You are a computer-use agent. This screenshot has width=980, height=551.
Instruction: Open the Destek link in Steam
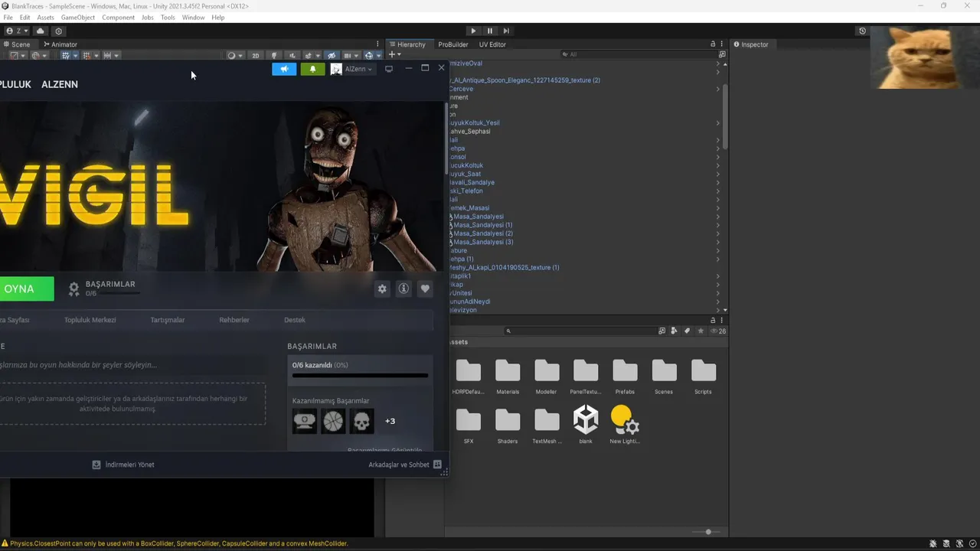click(295, 320)
